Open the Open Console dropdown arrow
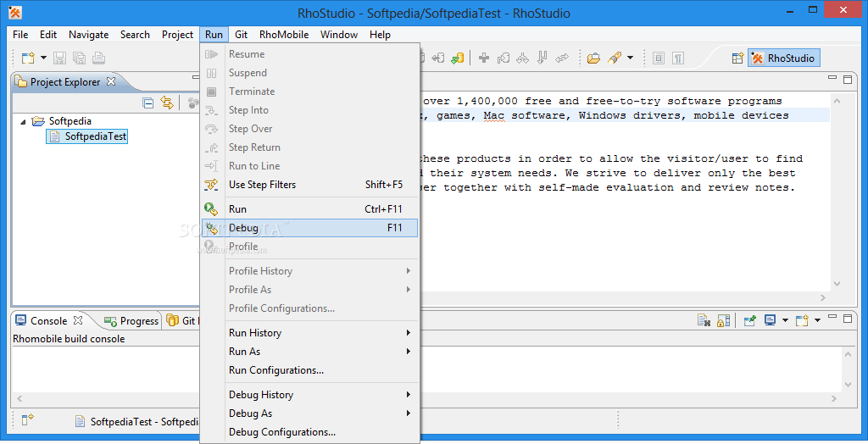The width and height of the screenshot is (868, 444). click(817, 320)
